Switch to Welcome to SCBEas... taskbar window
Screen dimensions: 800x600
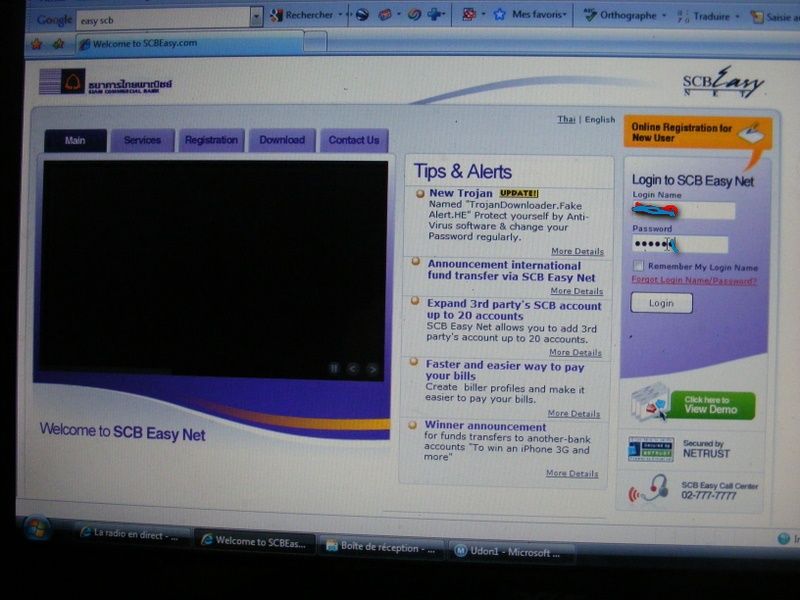(255, 542)
